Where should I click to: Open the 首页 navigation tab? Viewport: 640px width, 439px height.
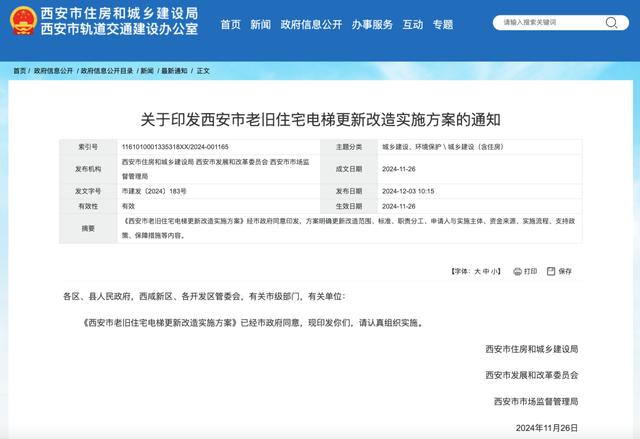point(230,23)
